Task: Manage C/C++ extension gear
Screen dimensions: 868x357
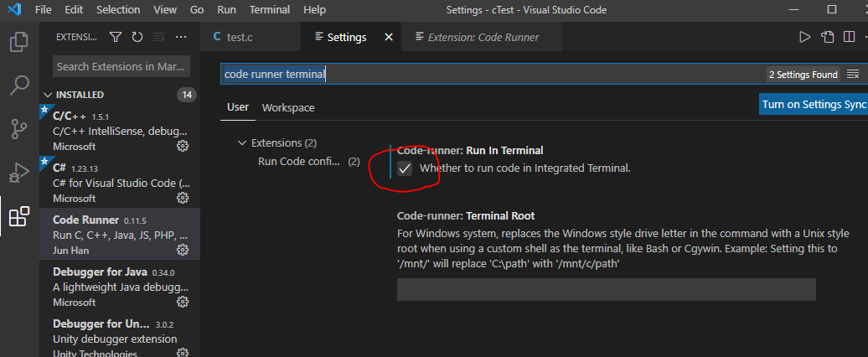Action: tap(182, 146)
